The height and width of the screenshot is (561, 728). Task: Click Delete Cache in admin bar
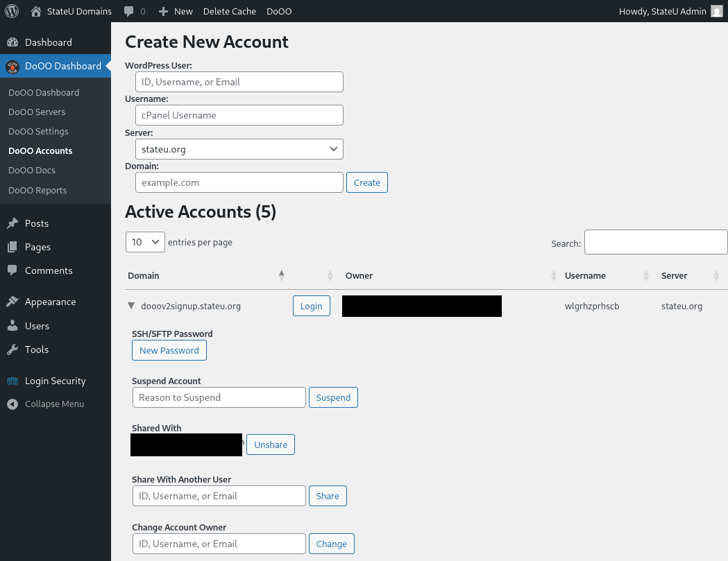(x=229, y=11)
